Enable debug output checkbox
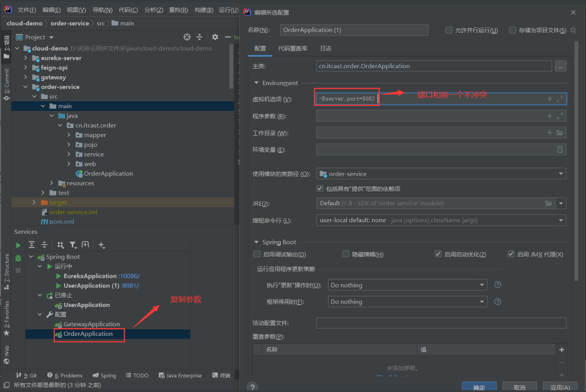Image resolution: width=586 pixels, height=392 pixels. [257, 254]
